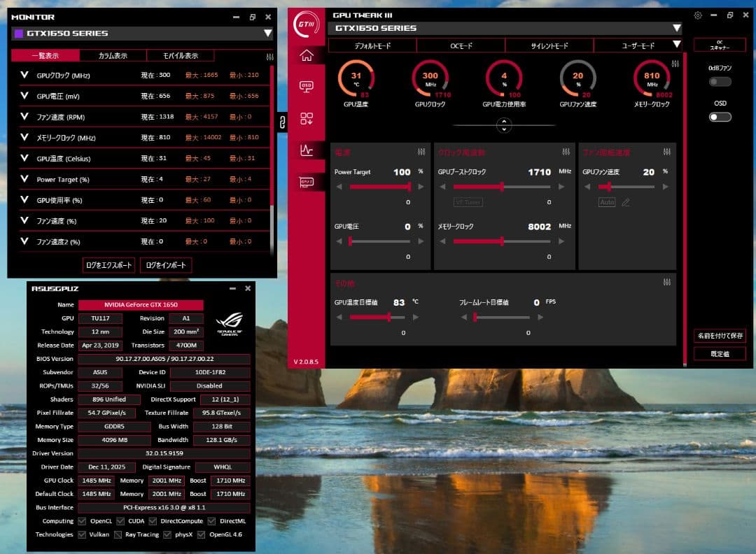Open the other-settings panel sliders icon
756x554 pixels.
click(x=667, y=282)
